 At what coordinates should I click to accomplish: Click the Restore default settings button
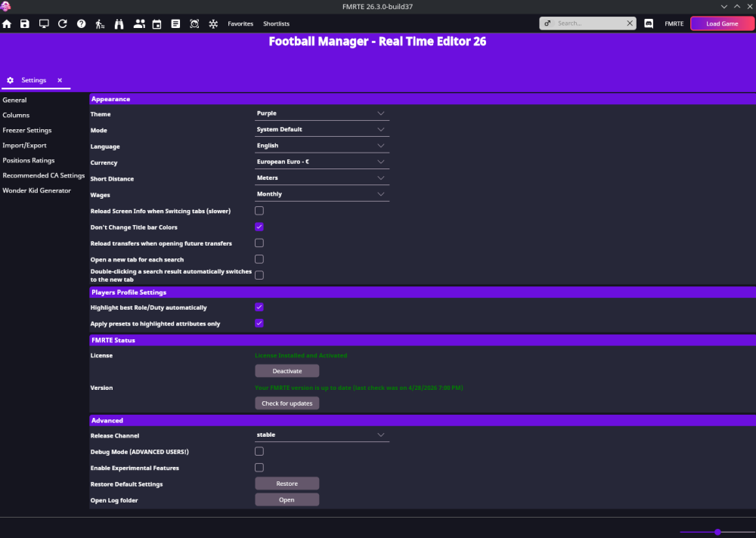(287, 484)
